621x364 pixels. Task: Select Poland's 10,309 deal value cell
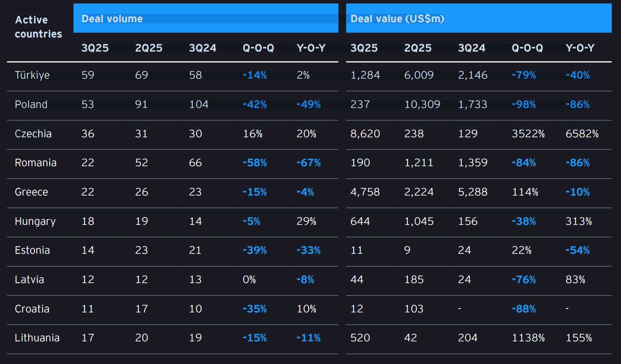coord(422,105)
